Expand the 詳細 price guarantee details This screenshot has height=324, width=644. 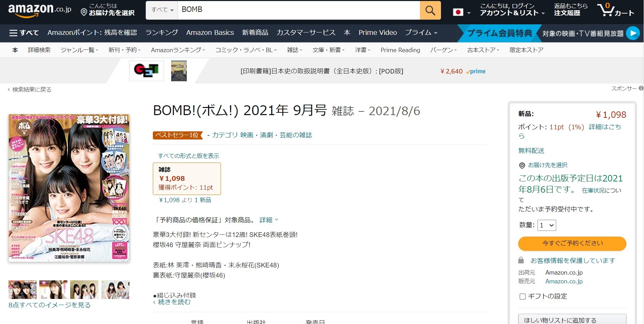269,220
